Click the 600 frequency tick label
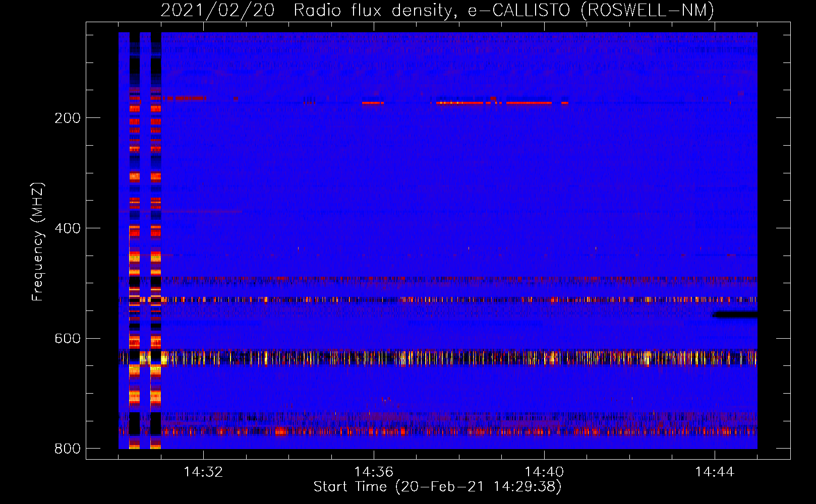The height and width of the screenshot is (504, 816). click(68, 338)
